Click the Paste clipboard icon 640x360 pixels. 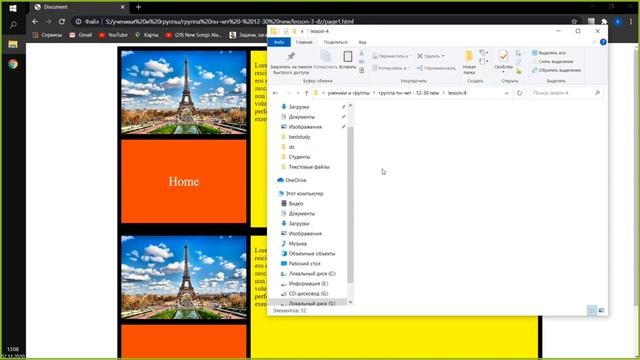[x=348, y=56]
